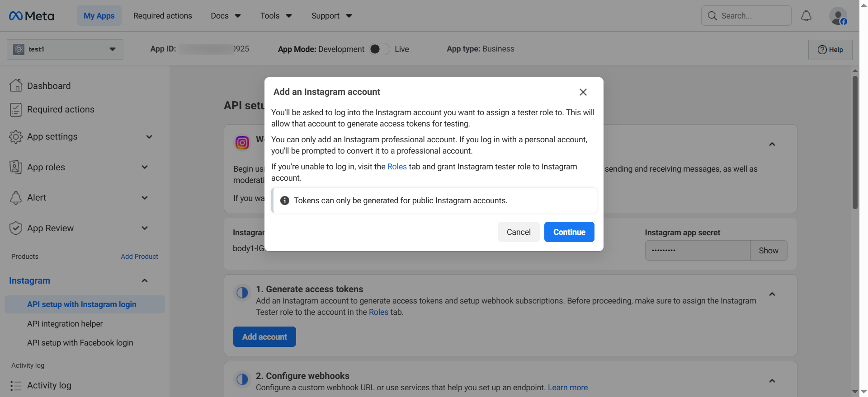The image size is (868, 397).
Task: Collapse the Instagram product section
Action: (145, 280)
